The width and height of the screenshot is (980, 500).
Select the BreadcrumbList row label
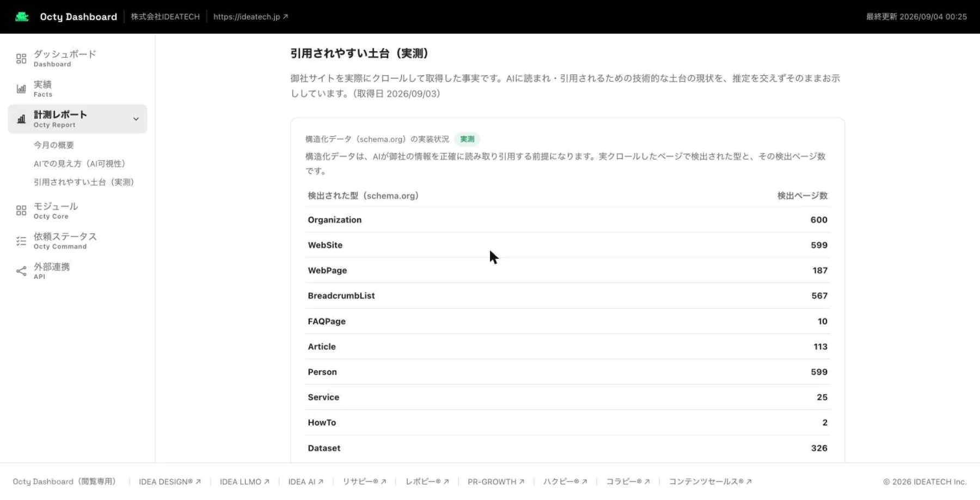point(341,296)
